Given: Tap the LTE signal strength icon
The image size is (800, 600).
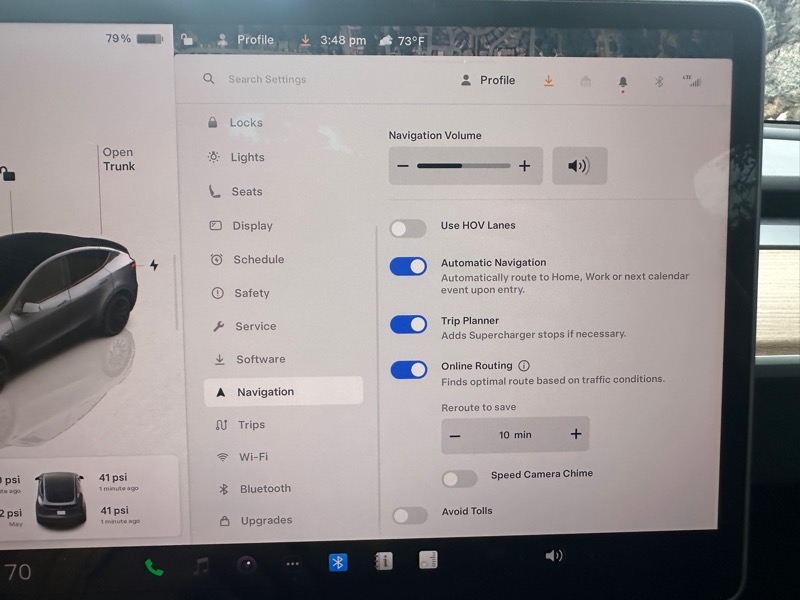Looking at the screenshot, I should point(692,81).
